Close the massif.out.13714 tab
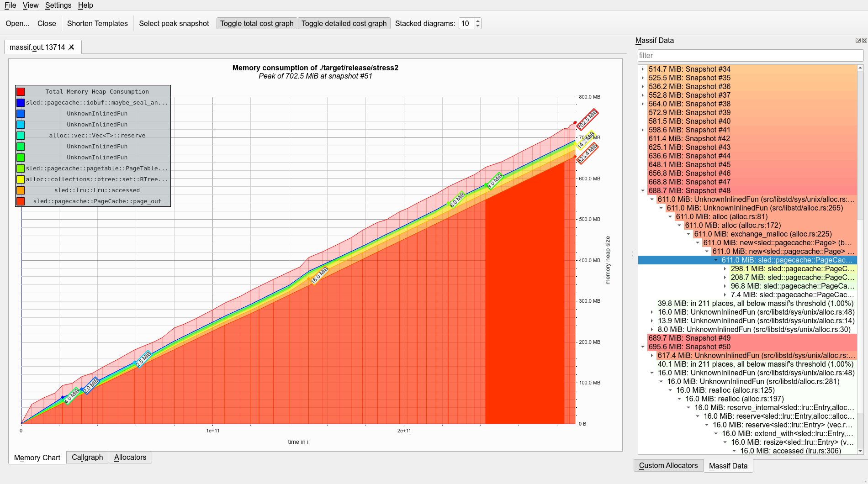 pyautogui.click(x=72, y=47)
